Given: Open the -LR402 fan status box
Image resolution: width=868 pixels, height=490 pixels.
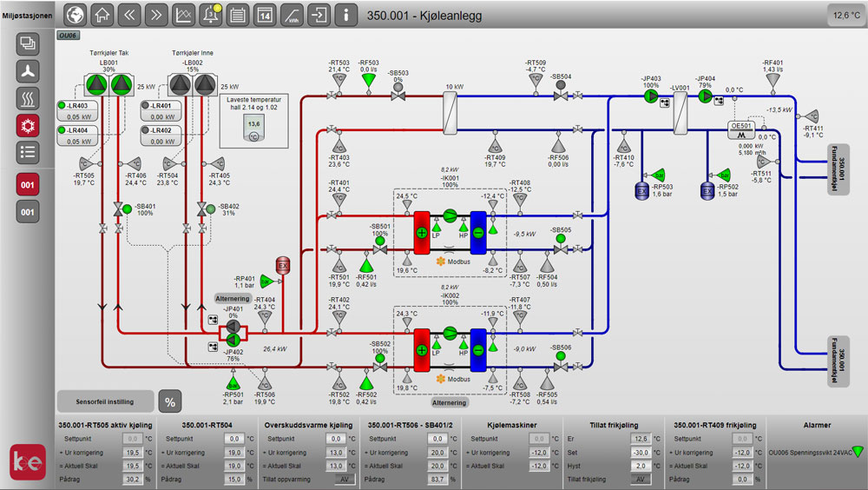Looking at the screenshot, I should (161, 136).
